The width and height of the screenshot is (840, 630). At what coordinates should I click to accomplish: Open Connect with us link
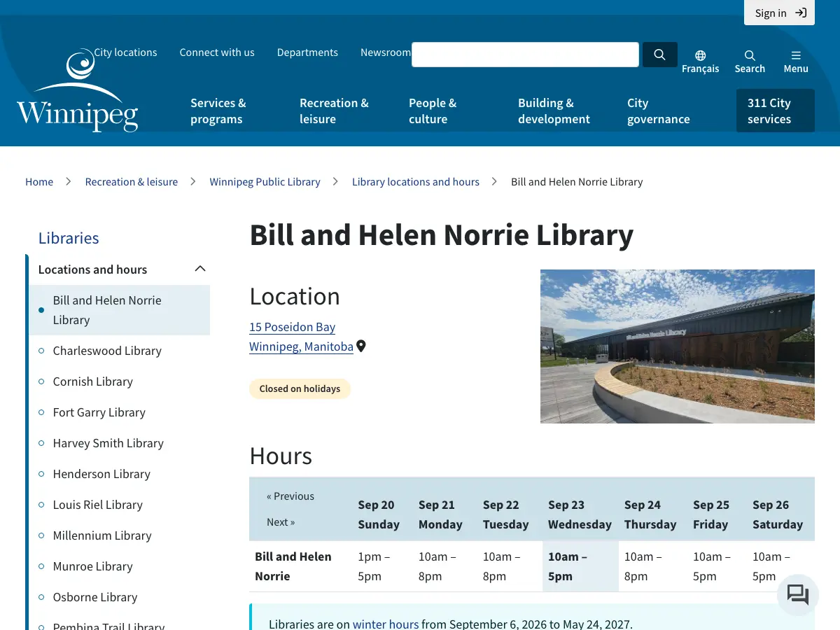pyautogui.click(x=217, y=52)
